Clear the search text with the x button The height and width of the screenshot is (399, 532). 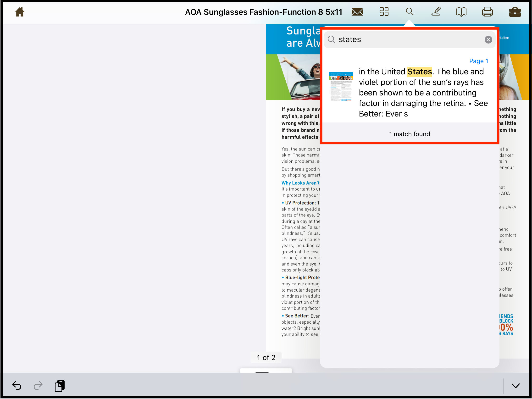488,39
